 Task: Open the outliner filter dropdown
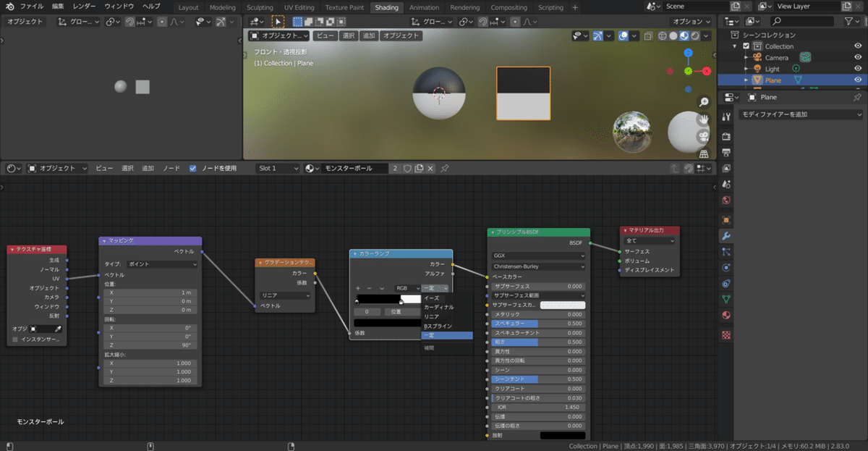click(x=853, y=22)
